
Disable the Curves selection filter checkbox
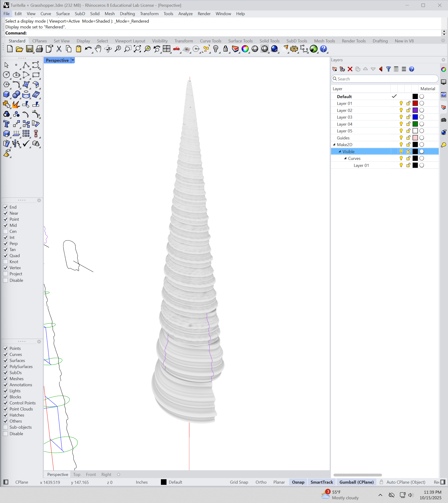[x=6, y=354]
